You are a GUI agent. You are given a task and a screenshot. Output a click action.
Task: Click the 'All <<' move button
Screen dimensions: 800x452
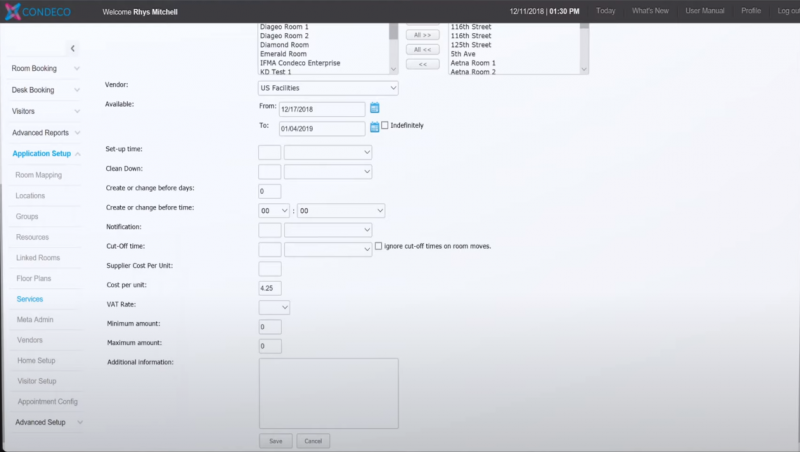coord(421,48)
